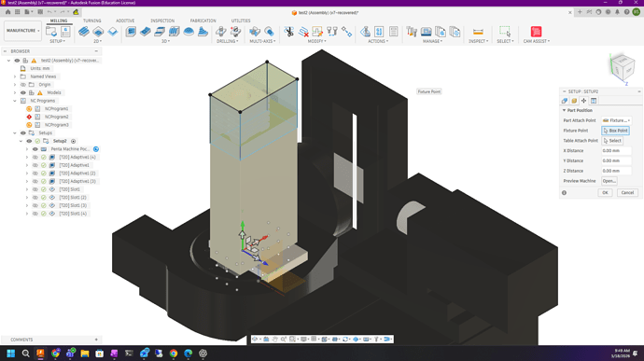
Task: Click the Fixture Point Box Point button
Action: coord(615,131)
